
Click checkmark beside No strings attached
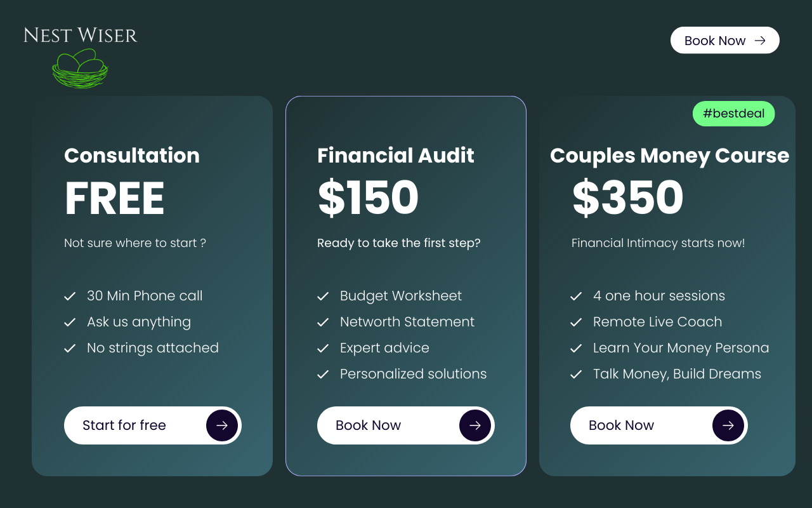coord(70,349)
